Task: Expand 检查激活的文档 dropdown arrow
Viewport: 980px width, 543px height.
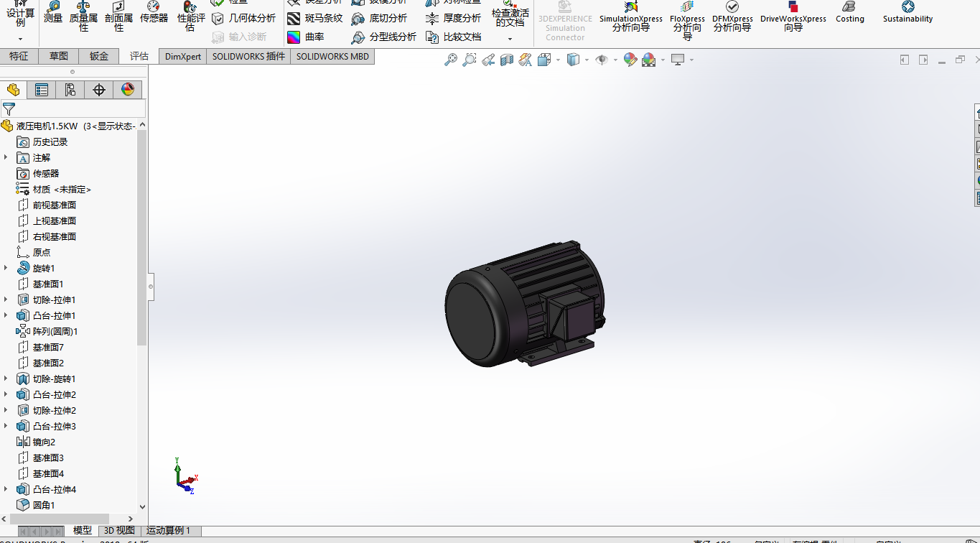Action: pos(510,39)
